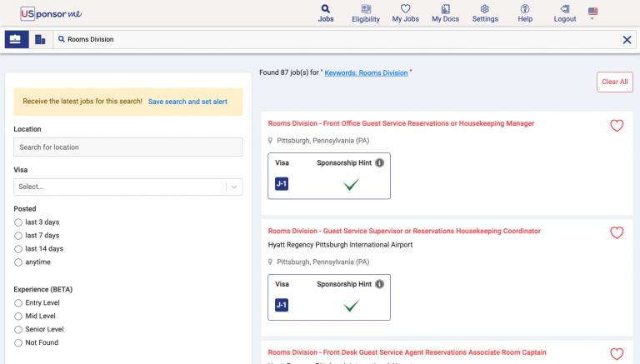
Task: Click the 'Search for location' input field
Action: point(127,147)
